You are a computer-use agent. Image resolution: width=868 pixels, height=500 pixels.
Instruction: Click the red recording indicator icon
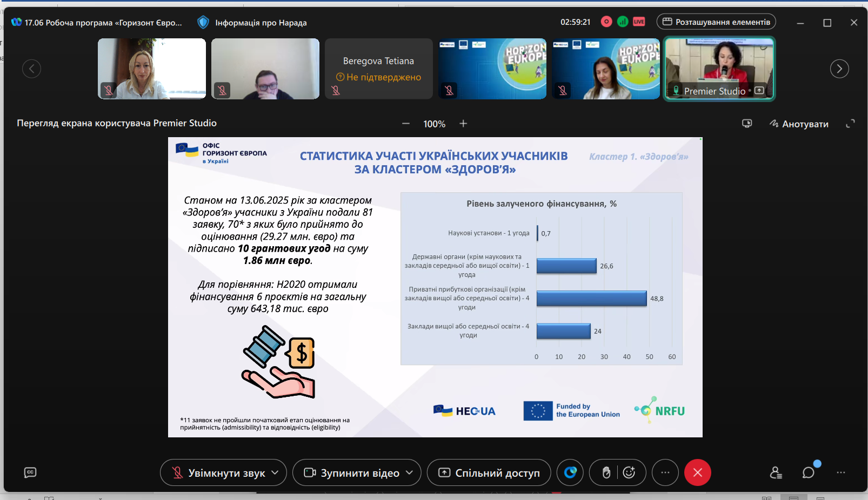pos(606,22)
